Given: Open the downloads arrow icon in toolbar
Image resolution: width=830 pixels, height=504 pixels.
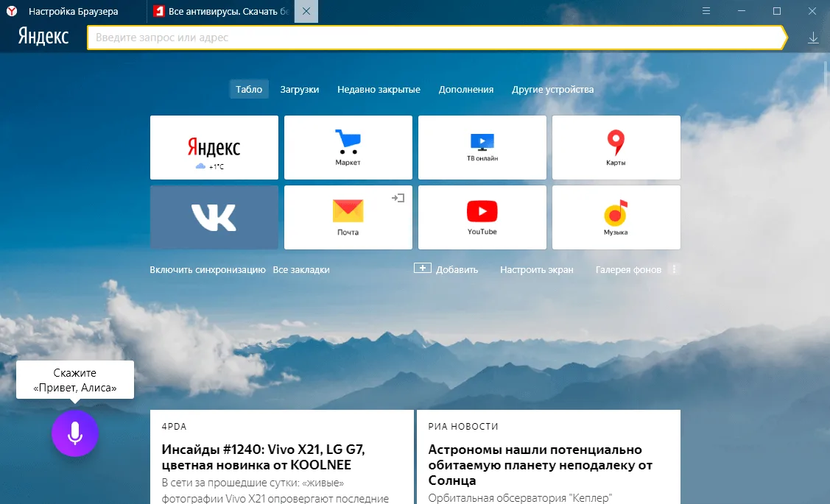Looking at the screenshot, I should coord(813,38).
